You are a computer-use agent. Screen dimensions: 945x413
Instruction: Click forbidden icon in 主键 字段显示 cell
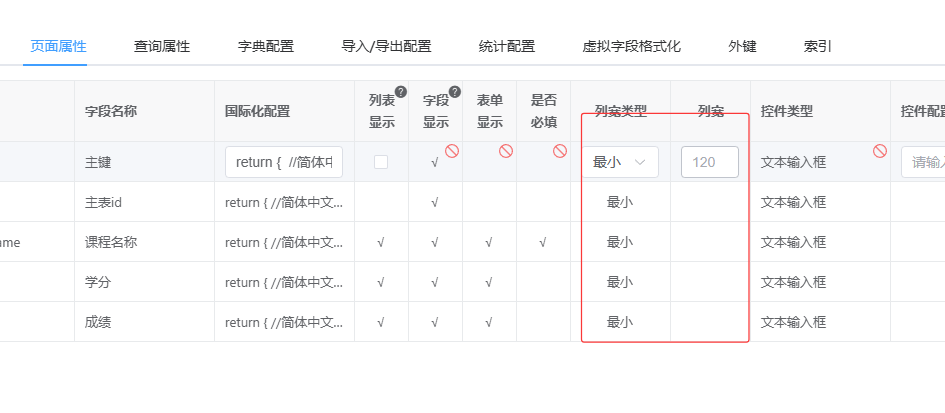[452, 151]
